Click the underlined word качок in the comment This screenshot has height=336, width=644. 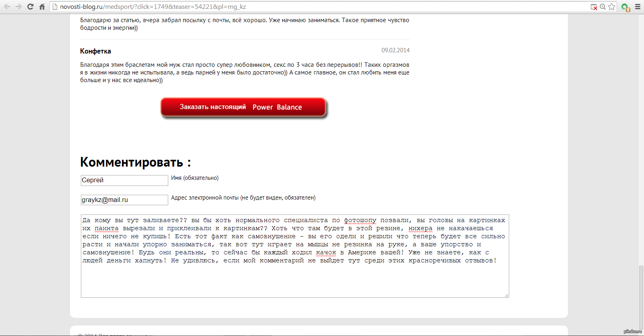click(326, 252)
